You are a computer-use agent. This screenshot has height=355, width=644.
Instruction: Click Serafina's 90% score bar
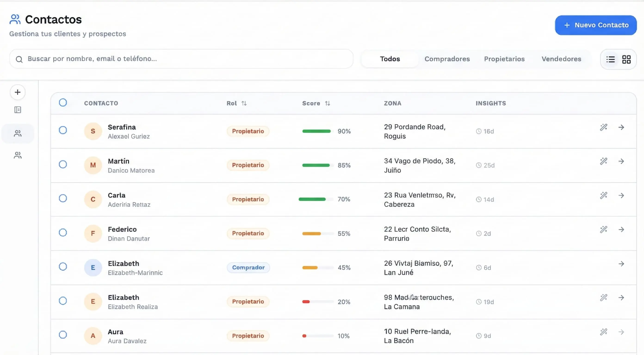pyautogui.click(x=316, y=131)
